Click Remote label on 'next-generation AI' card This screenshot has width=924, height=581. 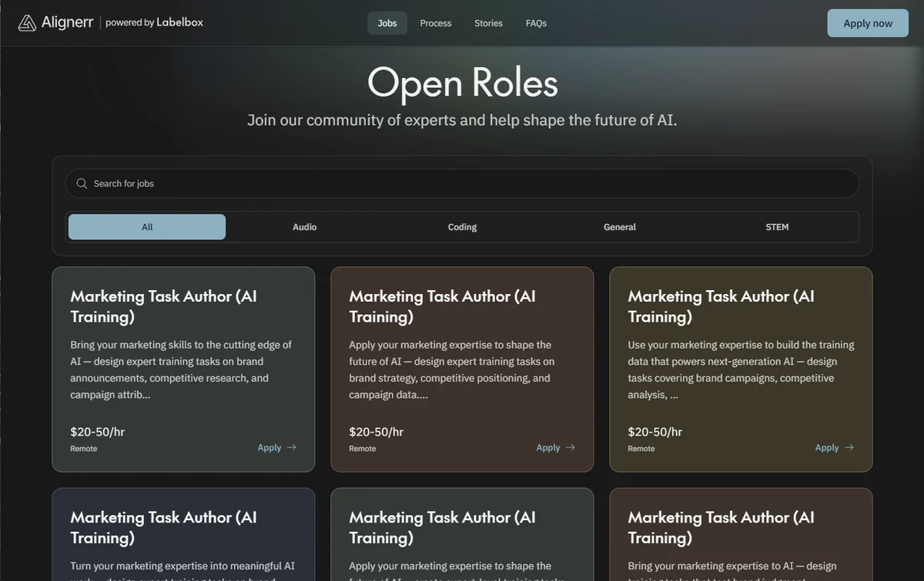point(641,449)
